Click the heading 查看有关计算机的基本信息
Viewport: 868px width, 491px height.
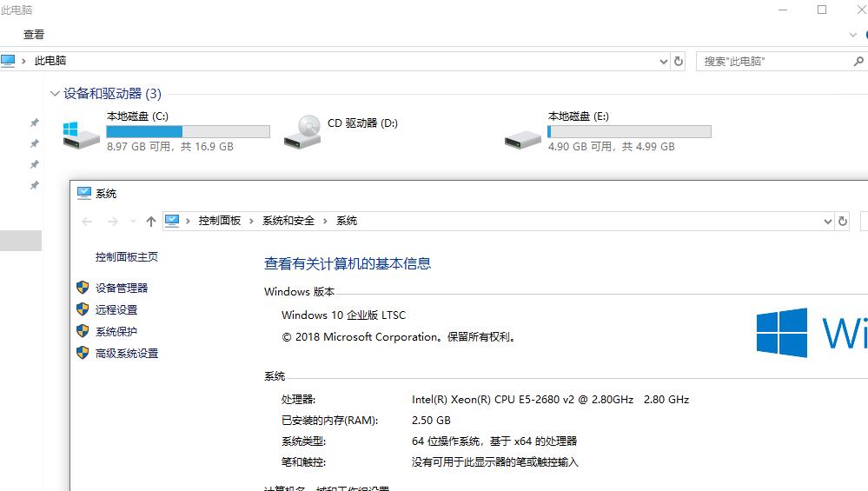[x=348, y=263]
